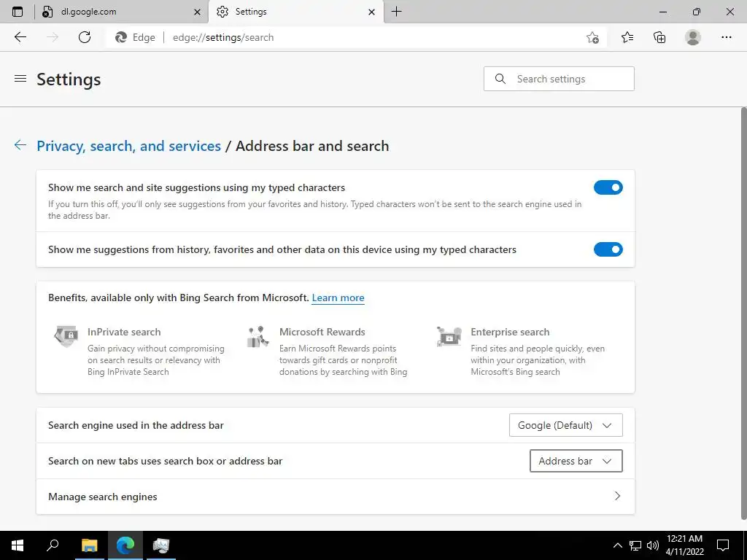Open the volume tray icon
This screenshot has width=747, height=560.
pos(653,545)
